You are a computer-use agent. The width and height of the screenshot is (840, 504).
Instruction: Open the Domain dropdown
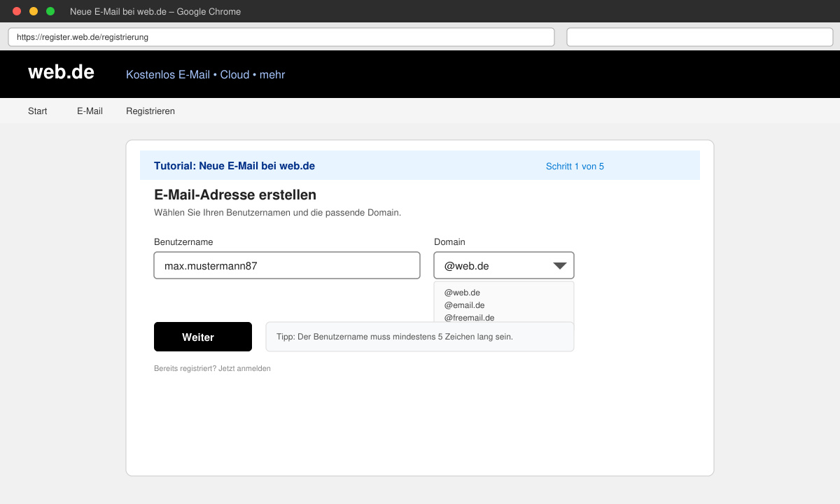(504, 265)
